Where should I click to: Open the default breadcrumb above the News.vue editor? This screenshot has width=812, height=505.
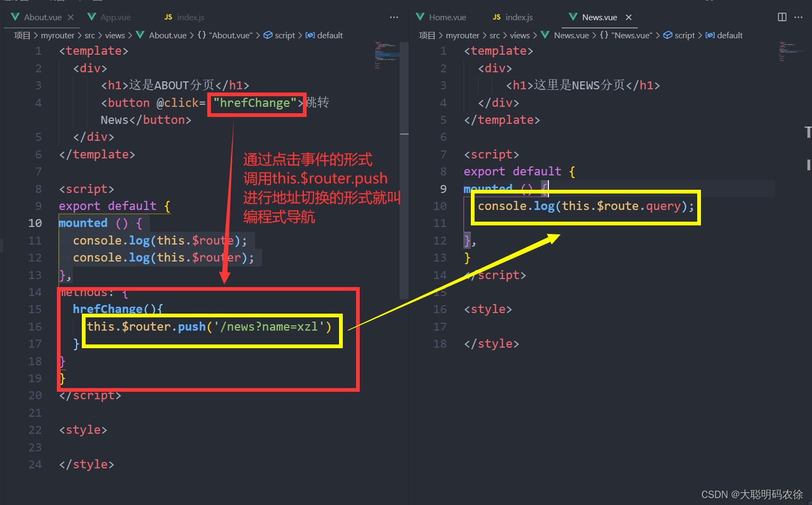(730, 35)
